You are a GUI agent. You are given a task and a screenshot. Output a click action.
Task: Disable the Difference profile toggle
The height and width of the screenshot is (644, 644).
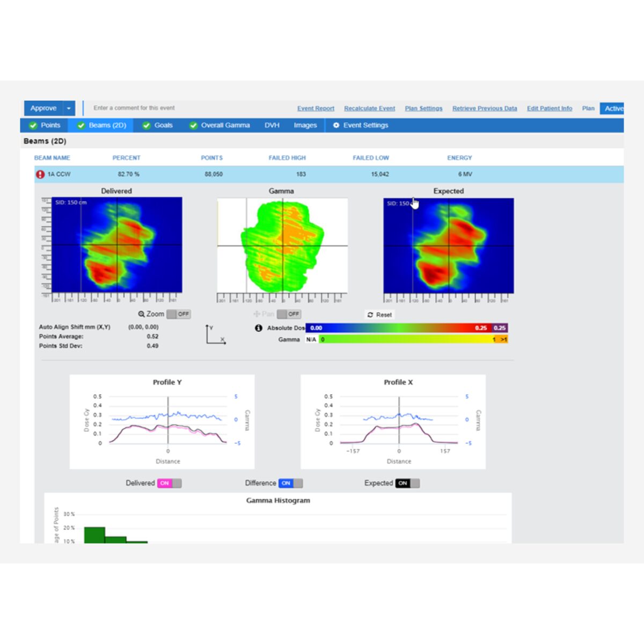click(291, 483)
